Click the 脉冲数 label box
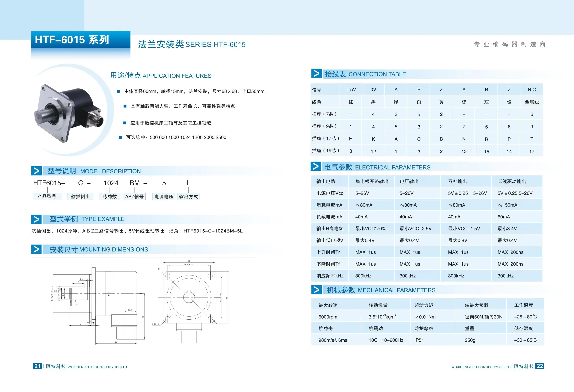 pyautogui.click(x=109, y=197)
